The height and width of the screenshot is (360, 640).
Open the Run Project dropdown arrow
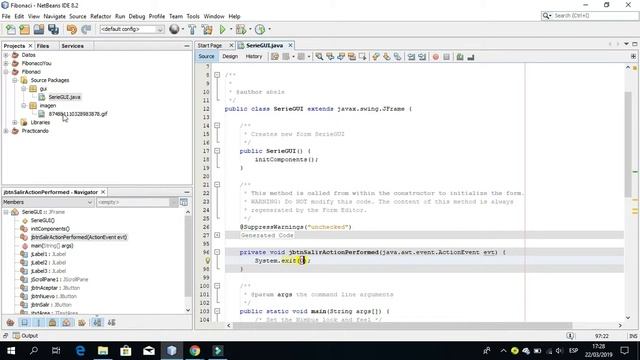coord(231,29)
